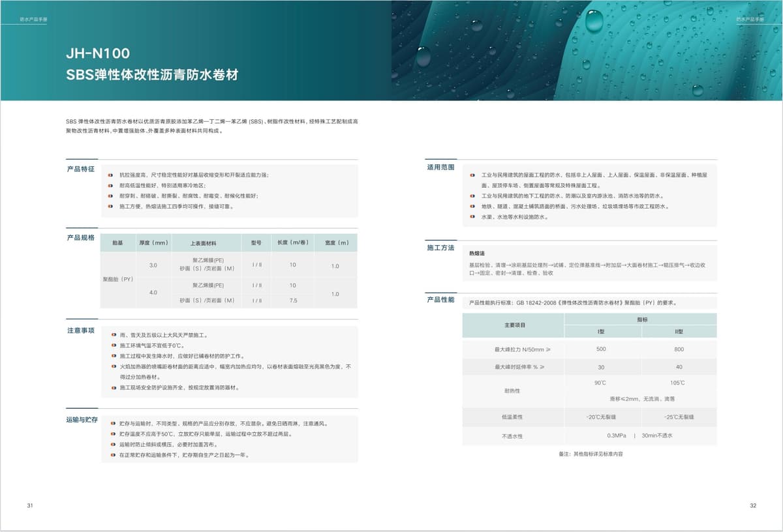The height and width of the screenshot is (532, 783).
Task: Click the tensile value "800"
Action: [x=679, y=349]
